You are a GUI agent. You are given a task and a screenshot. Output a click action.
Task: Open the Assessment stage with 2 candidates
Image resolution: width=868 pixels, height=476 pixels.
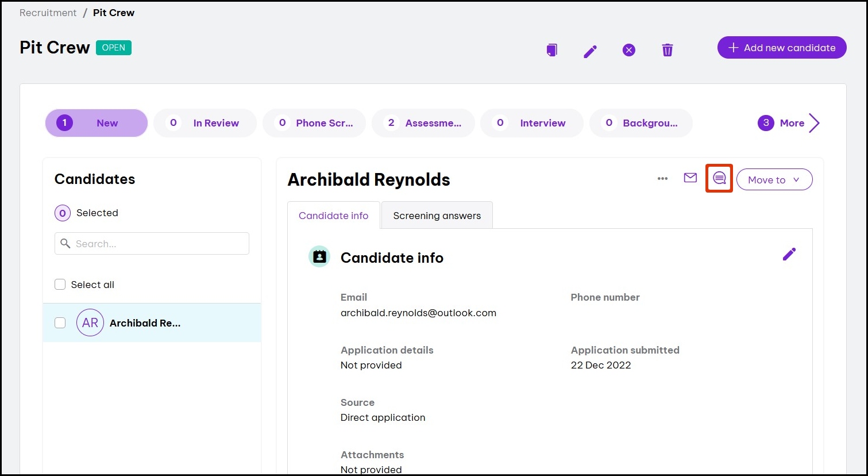(x=423, y=123)
